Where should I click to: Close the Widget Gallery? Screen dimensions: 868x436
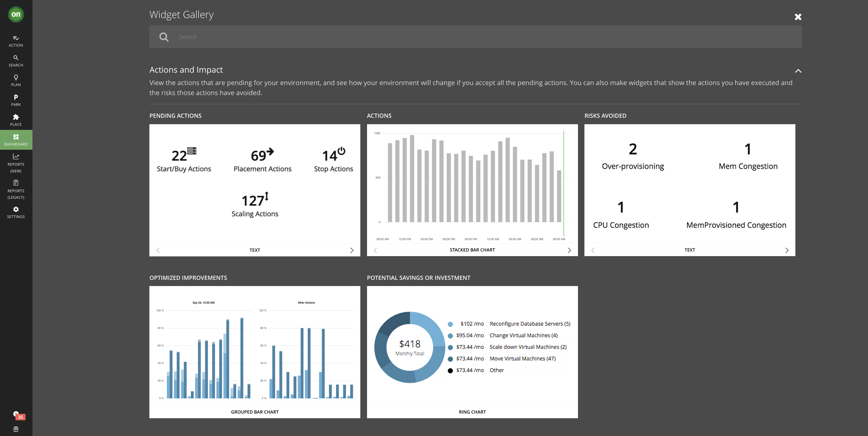point(798,17)
